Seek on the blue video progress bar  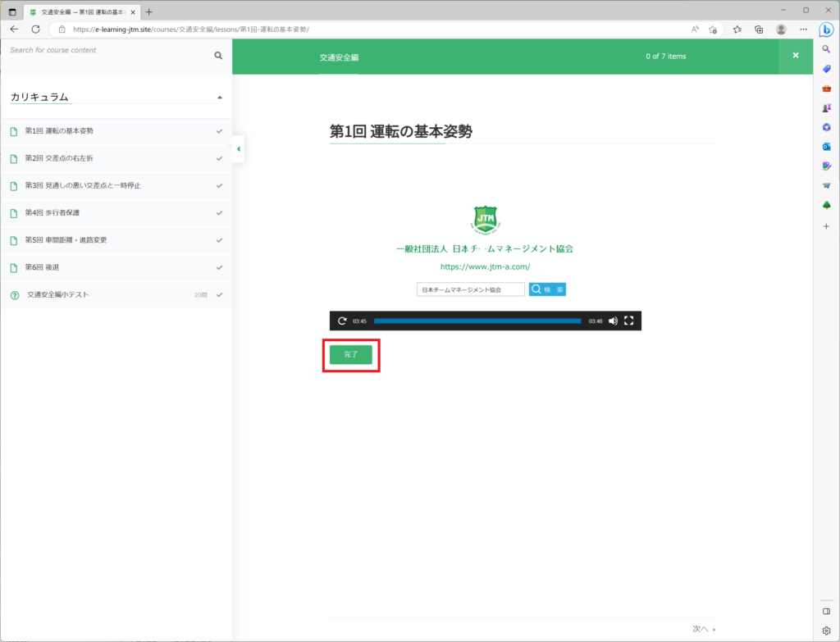coord(477,321)
